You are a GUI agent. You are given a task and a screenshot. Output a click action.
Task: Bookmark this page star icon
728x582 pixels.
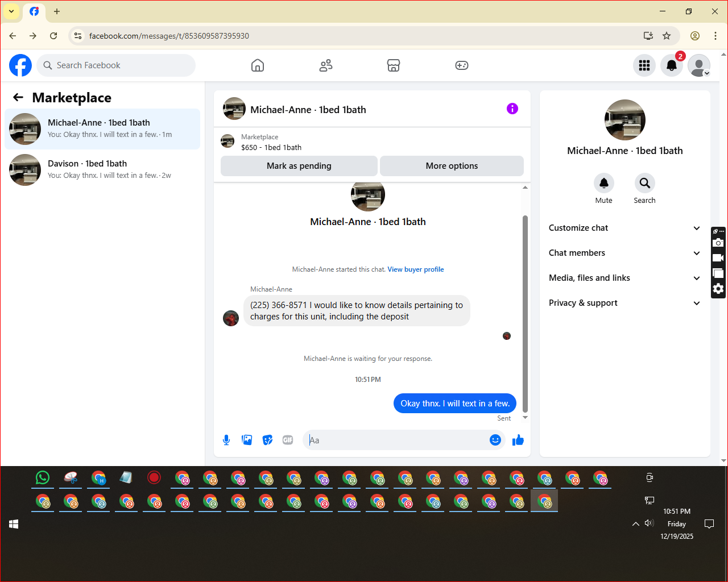pyautogui.click(x=667, y=36)
